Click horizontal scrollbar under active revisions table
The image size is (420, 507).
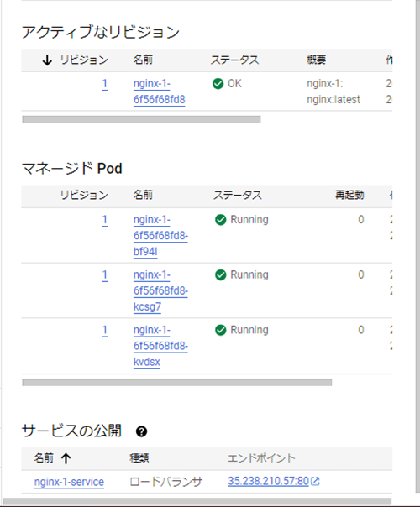141,119
